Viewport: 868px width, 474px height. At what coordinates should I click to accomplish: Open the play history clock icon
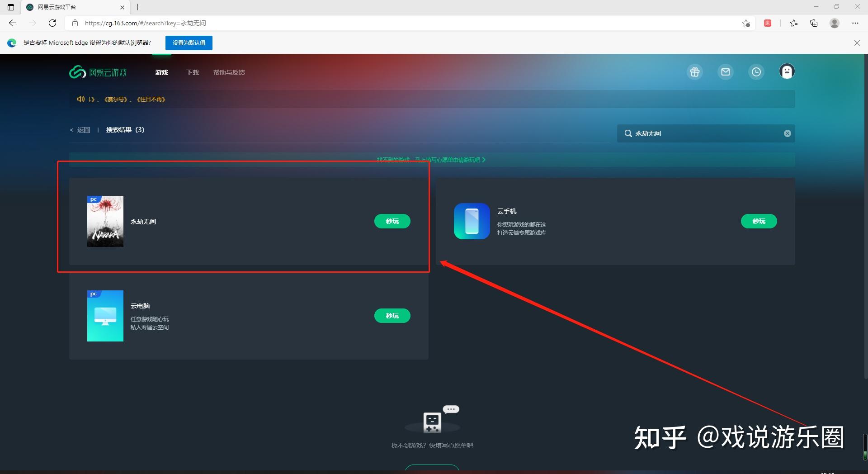(756, 72)
